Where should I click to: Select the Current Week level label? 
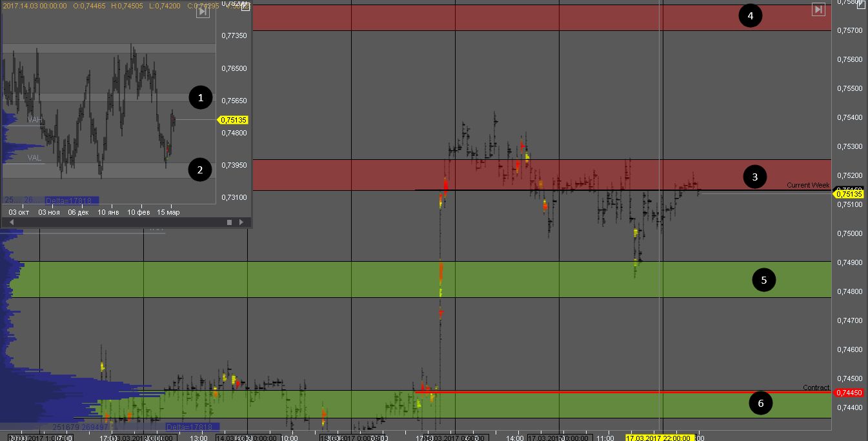pos(807,186)
